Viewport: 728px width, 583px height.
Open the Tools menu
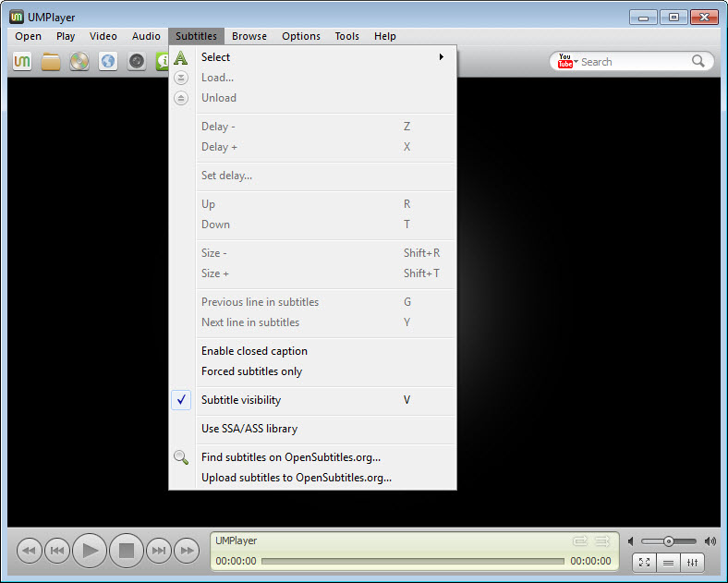click(346, 36)
